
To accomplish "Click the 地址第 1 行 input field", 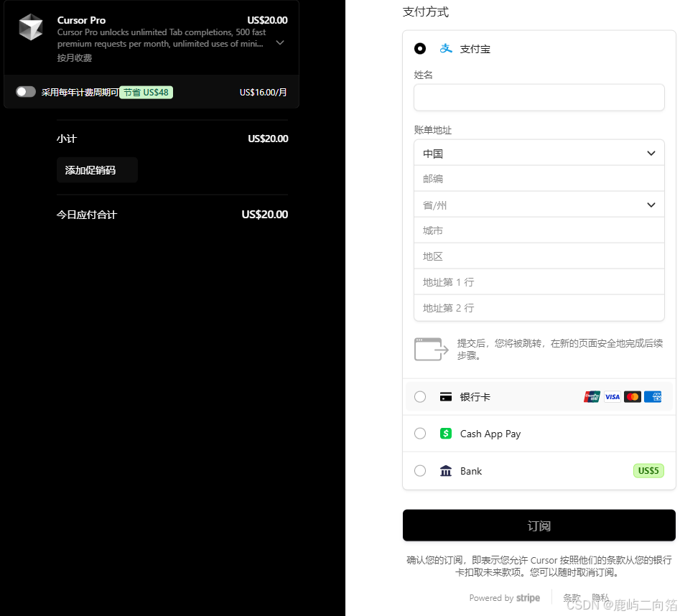I will point(539,282).
